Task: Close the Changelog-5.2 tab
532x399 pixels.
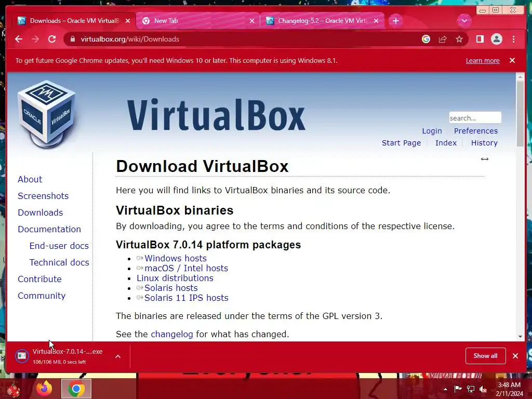Action: pyautogui.click(x=376, y=21)
